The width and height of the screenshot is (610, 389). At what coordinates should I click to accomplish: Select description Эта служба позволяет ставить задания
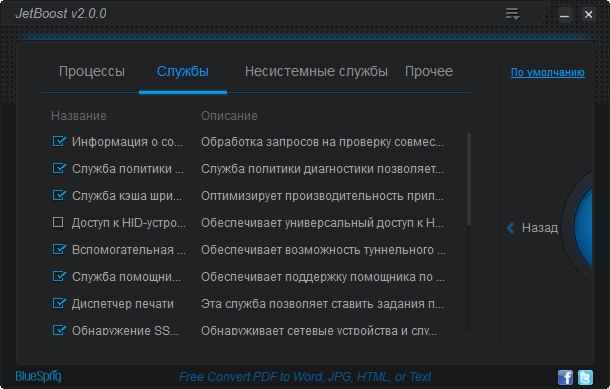[x=322, y=304]
